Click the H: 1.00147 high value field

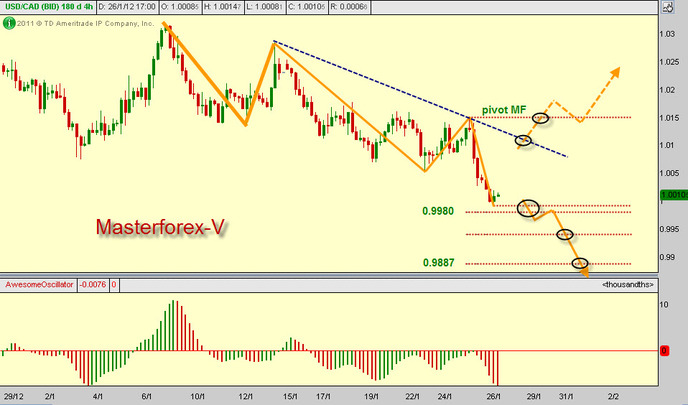click(223, 7)
